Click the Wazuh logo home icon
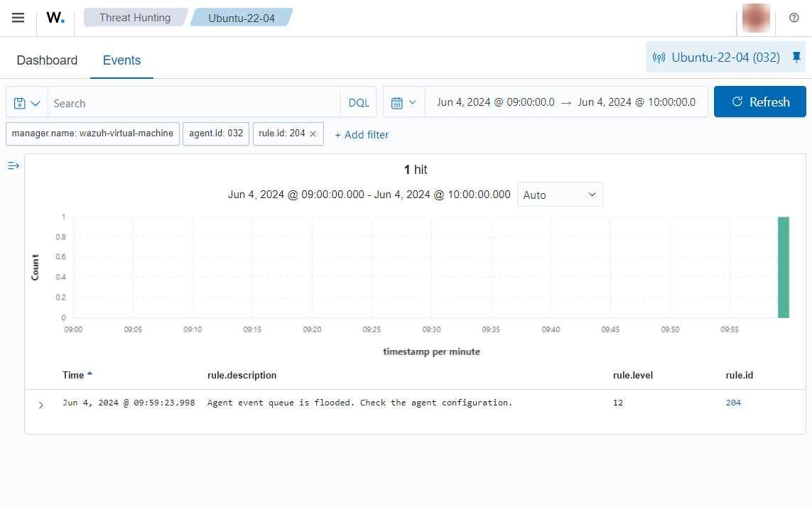 pyautogui.click(x=55, y=18)
